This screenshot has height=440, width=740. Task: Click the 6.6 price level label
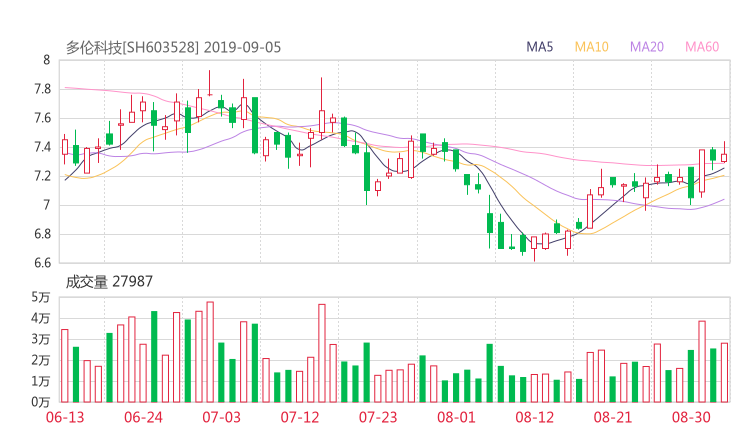[40, 263]
